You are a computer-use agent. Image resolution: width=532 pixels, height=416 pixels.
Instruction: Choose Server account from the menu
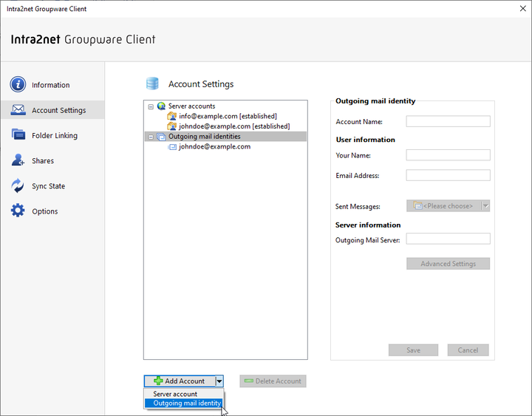(183, 394)
